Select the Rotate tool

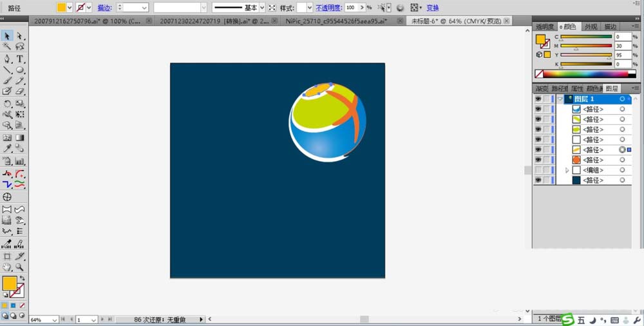click(7, 104)
